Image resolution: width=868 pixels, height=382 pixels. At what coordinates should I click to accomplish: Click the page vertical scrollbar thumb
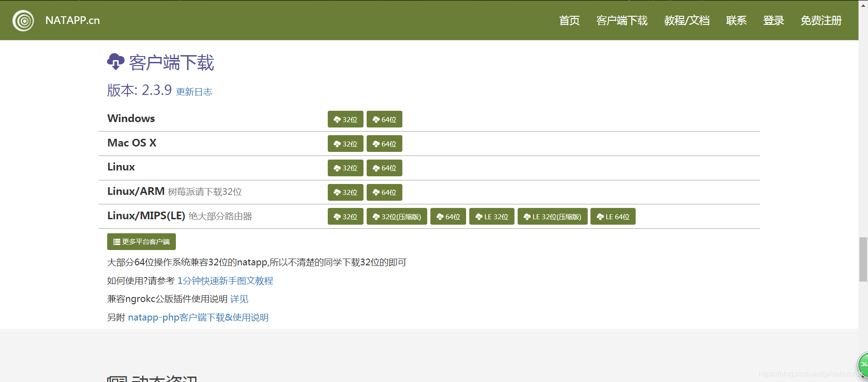tap(863, 259)
